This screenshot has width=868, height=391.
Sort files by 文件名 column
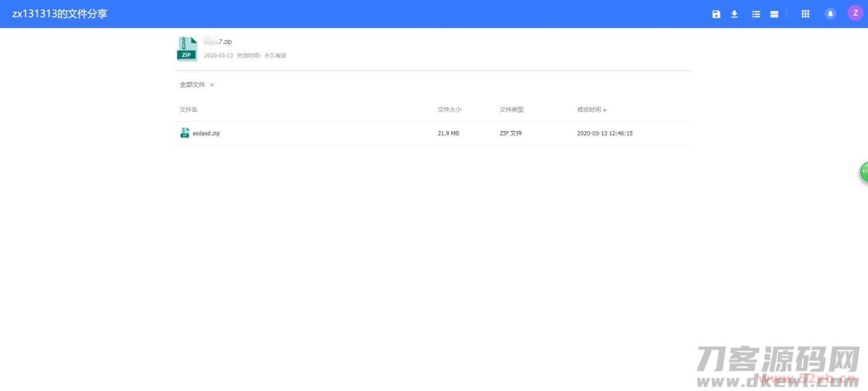188,110
